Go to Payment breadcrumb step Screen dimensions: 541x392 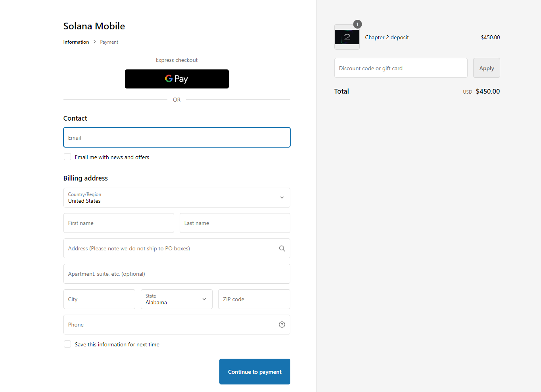(x=109, y=42)
